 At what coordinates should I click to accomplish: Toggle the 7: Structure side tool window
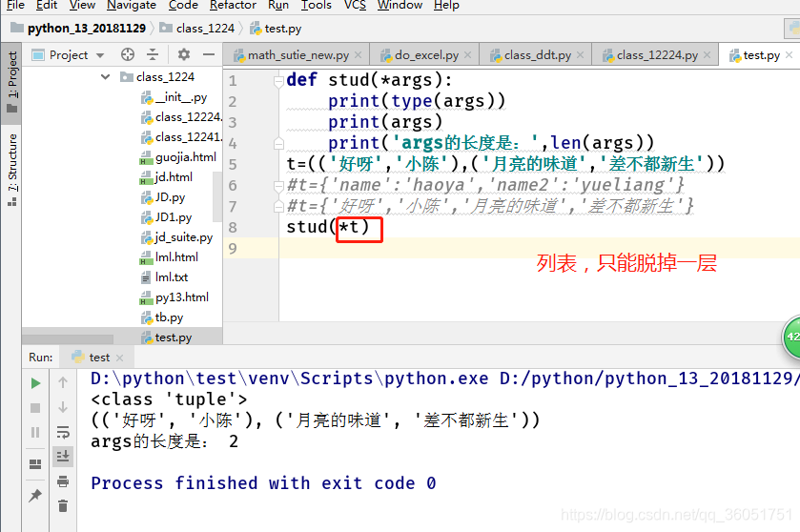point(11,170)
